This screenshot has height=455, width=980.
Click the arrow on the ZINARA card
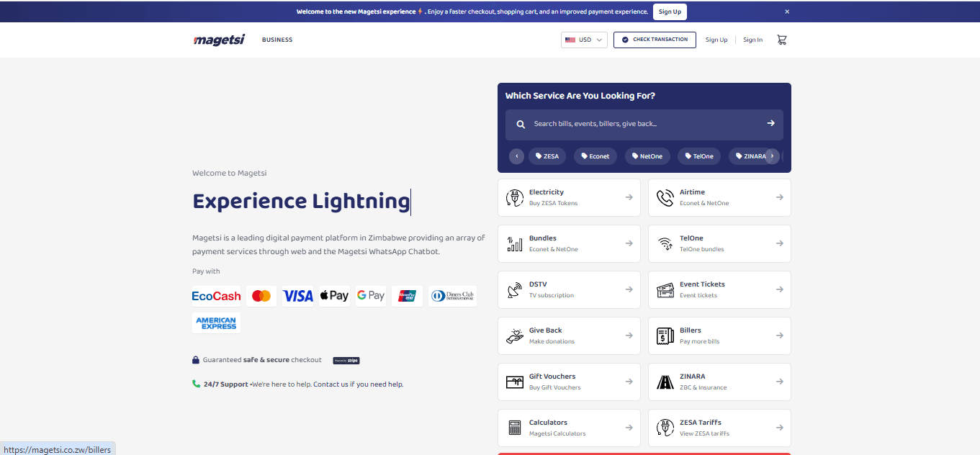pos(779,382)
